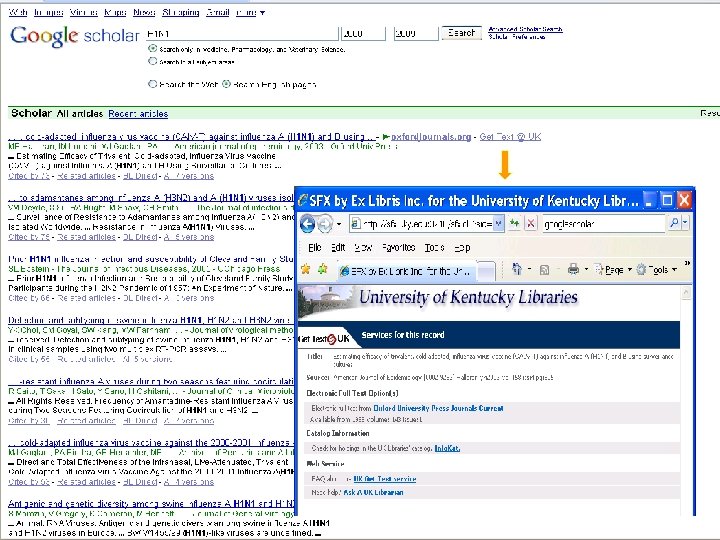Click the Scholar Search button
720x540 pixels.
point(461,33)
